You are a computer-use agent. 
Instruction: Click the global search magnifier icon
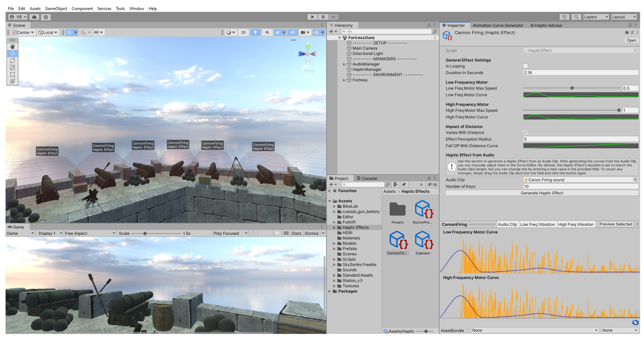point(576,17)
